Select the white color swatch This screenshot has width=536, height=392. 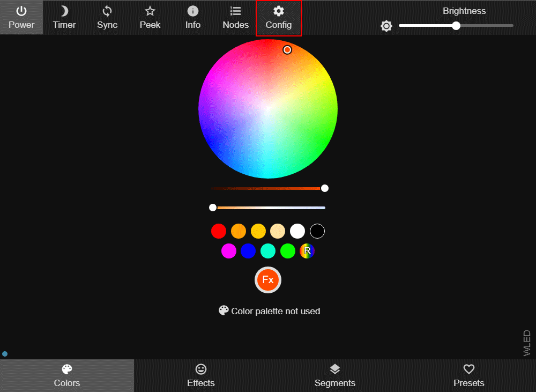tap(297, 231)
